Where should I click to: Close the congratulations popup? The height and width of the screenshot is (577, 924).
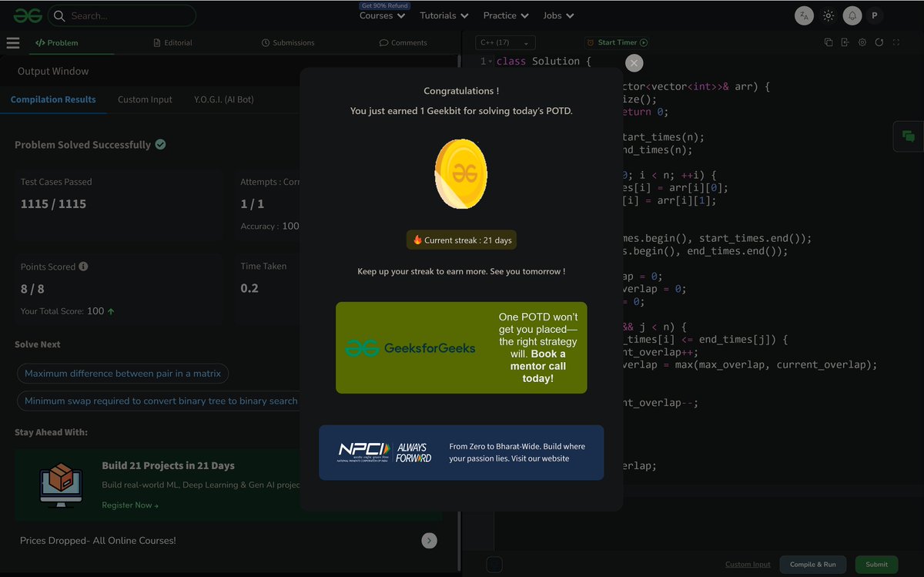tap(634, 63)
